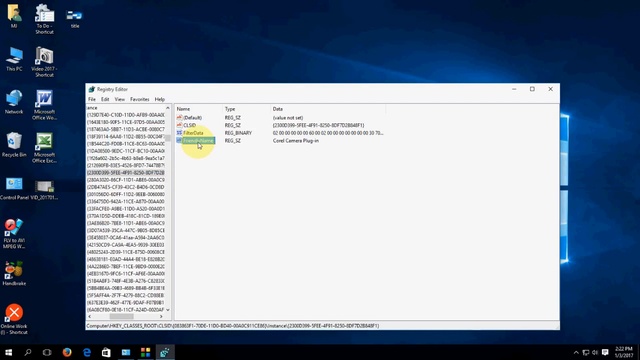Launch Microsoft Edge from taskbar
This screenshot has width=640, height=360.
click(x=87, y=352)
